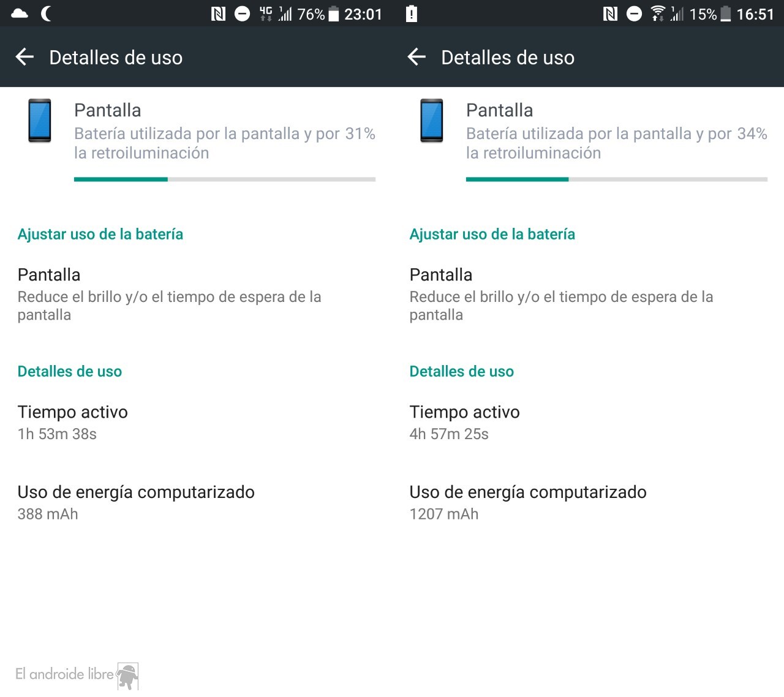
Task: Tap the battery alert icon at top of right screen
Action: [x=412, y=13]
